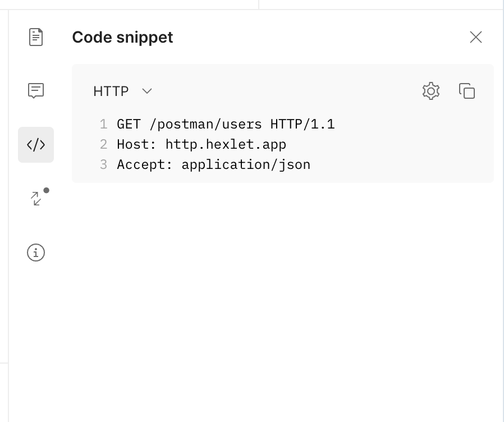Switch to the code snippet tab in sidebar
Image resolution: width=504 pixels, height=422 pixels.
pos(36,145)
